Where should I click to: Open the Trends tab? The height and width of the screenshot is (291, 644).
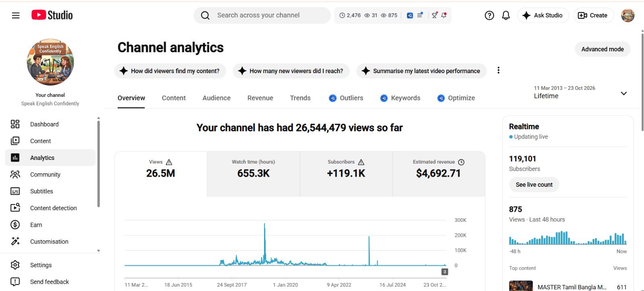(300, 98)
